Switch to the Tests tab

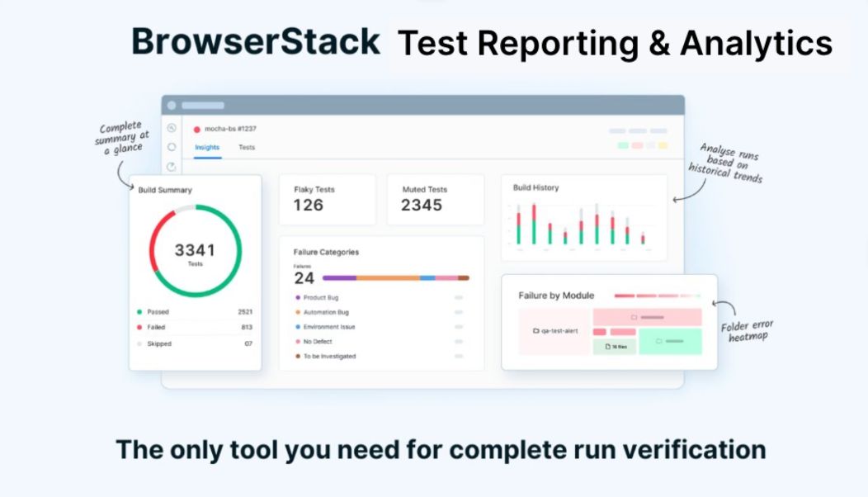(x=247, y=148)
